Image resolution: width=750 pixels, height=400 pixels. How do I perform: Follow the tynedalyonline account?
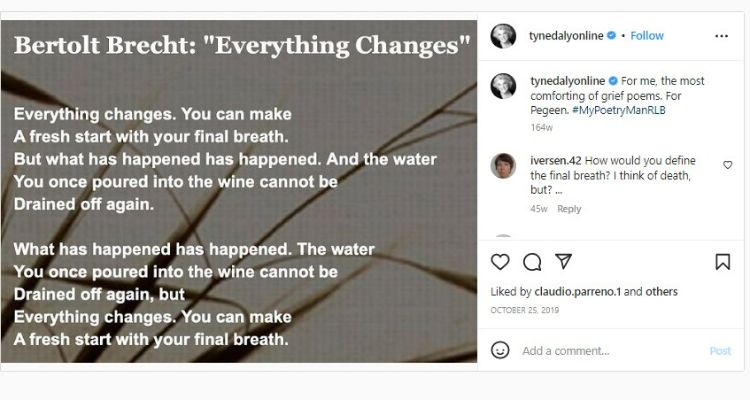pos(647,36)
